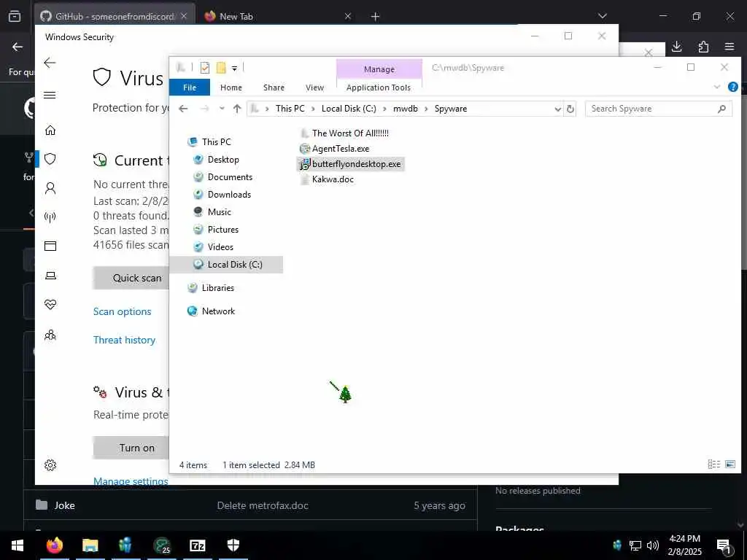Select butterflyondesktop.exe file
This screenshot has height=560, width=747.
(350, 164)
